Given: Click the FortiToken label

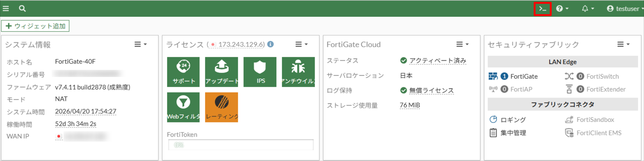Looking at the screenshot, I should point(182,135).
